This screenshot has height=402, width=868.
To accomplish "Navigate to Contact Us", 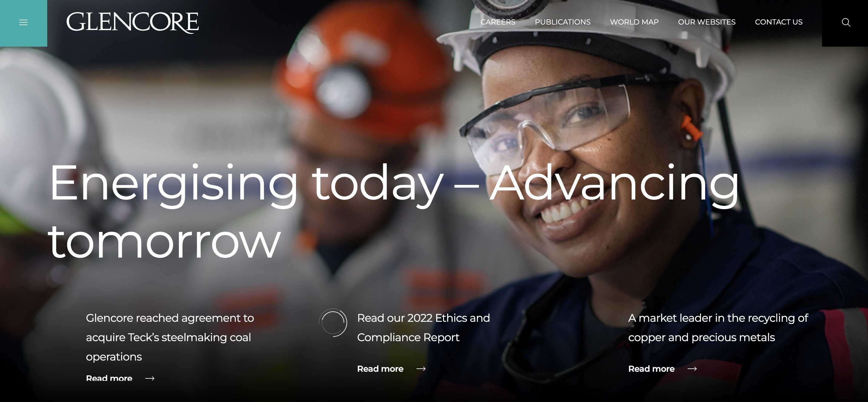I will click(x=778, y=22).
